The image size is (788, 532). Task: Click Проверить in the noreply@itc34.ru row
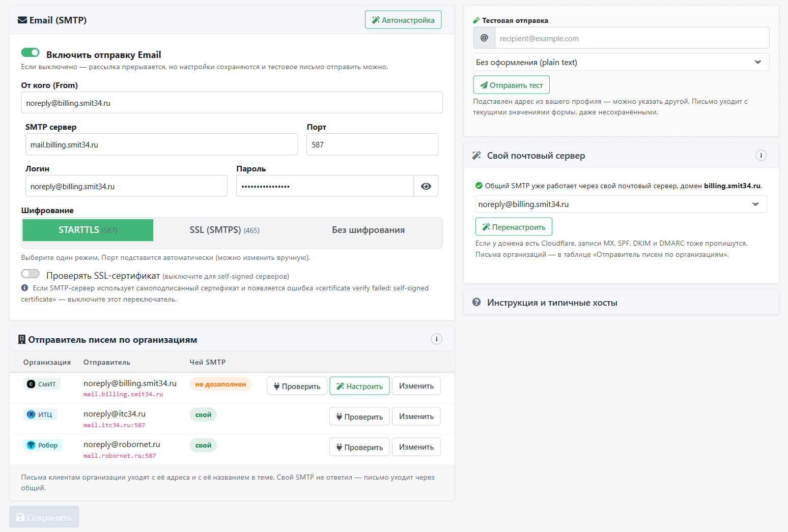[x=360, y=417]
